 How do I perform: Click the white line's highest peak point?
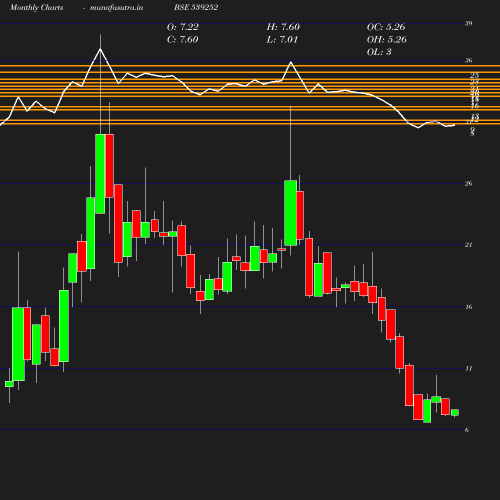pyautogui.click(x=100, y=49)
